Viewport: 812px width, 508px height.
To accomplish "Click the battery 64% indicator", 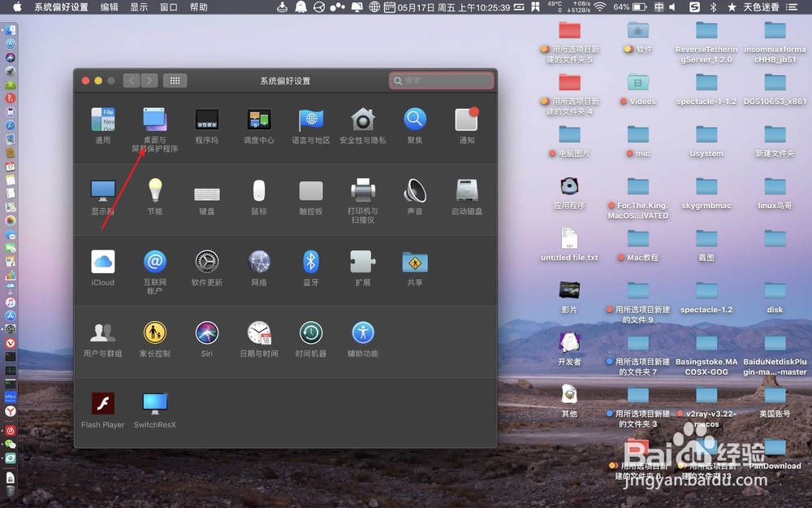I will tap(630, 7).
